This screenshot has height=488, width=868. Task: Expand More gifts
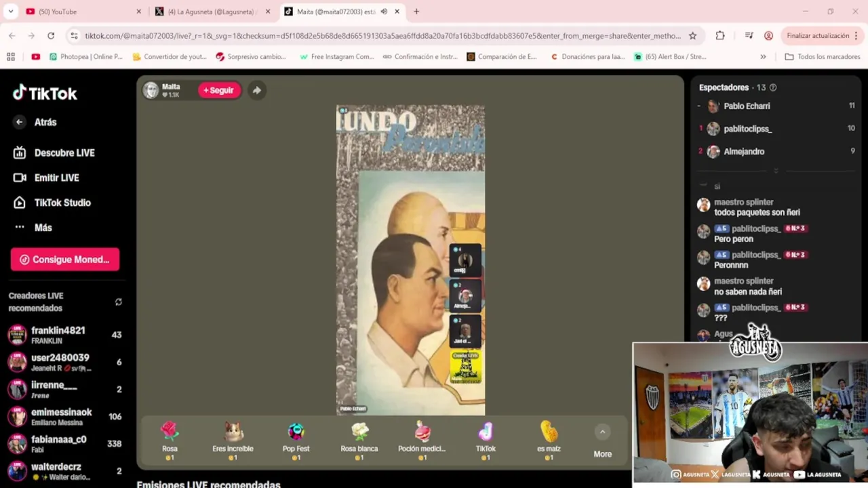(602, 441)
